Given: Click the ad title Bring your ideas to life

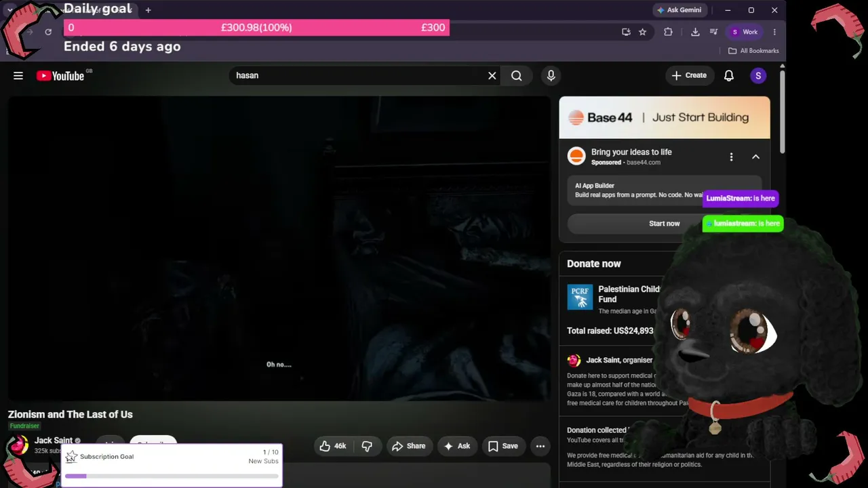Looking at the screenshot, I should [631, 152].
